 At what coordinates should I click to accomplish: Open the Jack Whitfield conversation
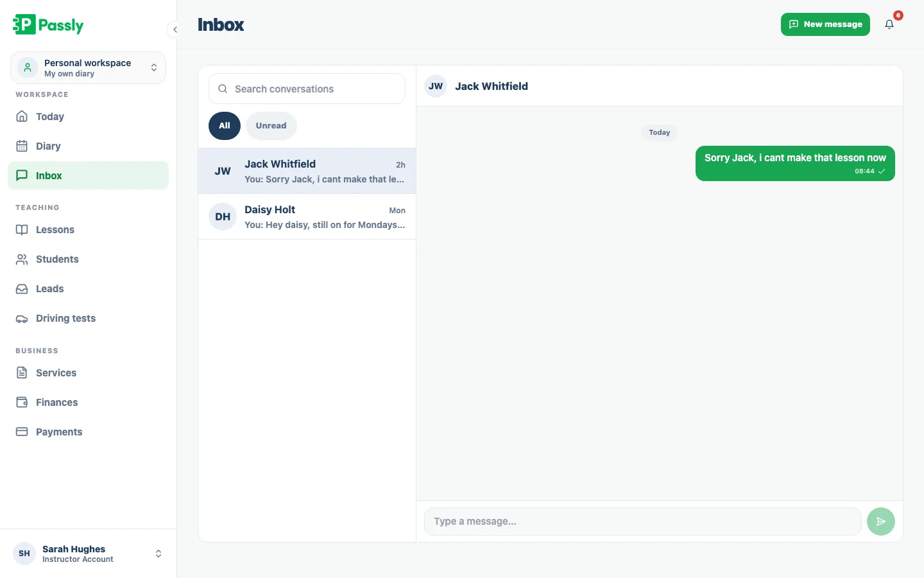[x=307, y=171]
